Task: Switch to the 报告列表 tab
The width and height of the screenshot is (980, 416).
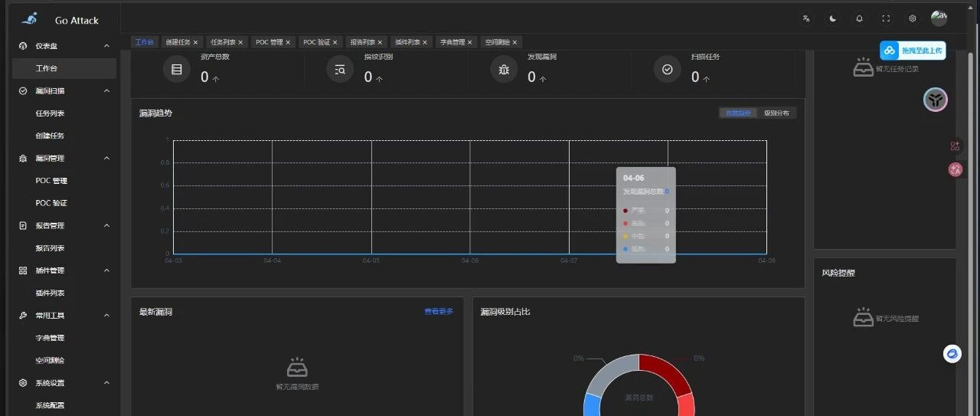Action: pyautogui.click(x=363, y=42)
